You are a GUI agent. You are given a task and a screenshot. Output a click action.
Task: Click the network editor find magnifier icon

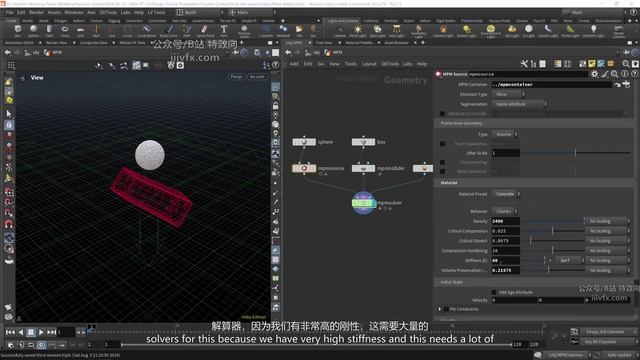click(626, 64)
